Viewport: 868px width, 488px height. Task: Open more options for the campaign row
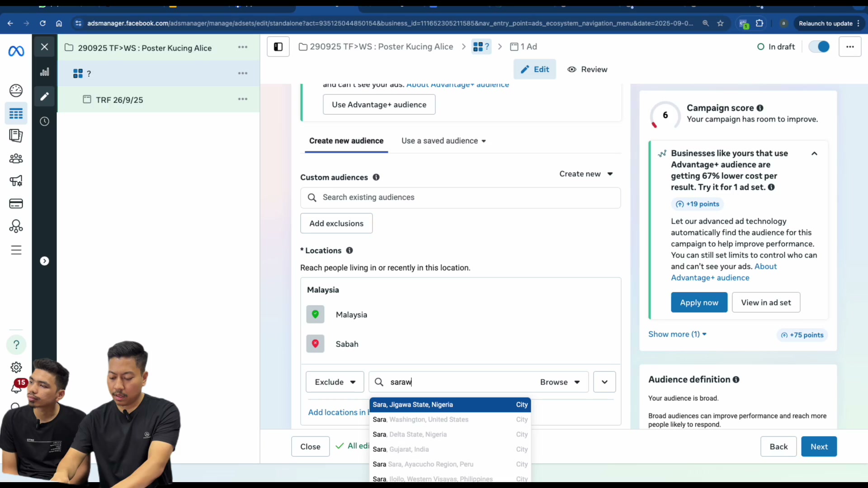click(243, 47)
